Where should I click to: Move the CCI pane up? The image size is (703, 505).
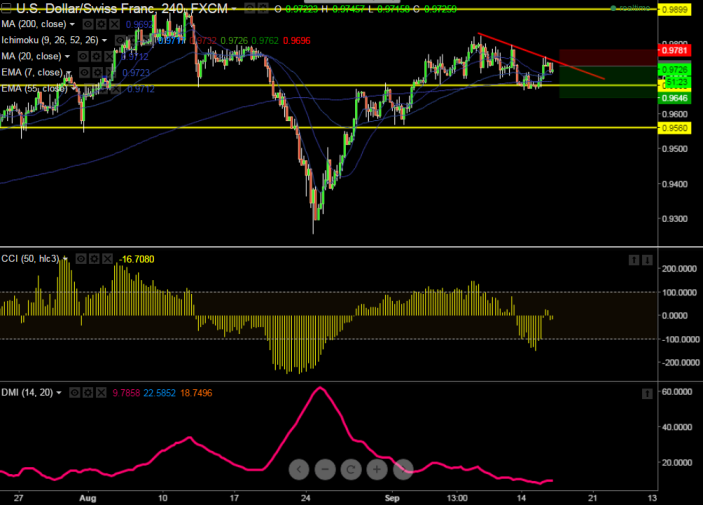pos(634,260)
